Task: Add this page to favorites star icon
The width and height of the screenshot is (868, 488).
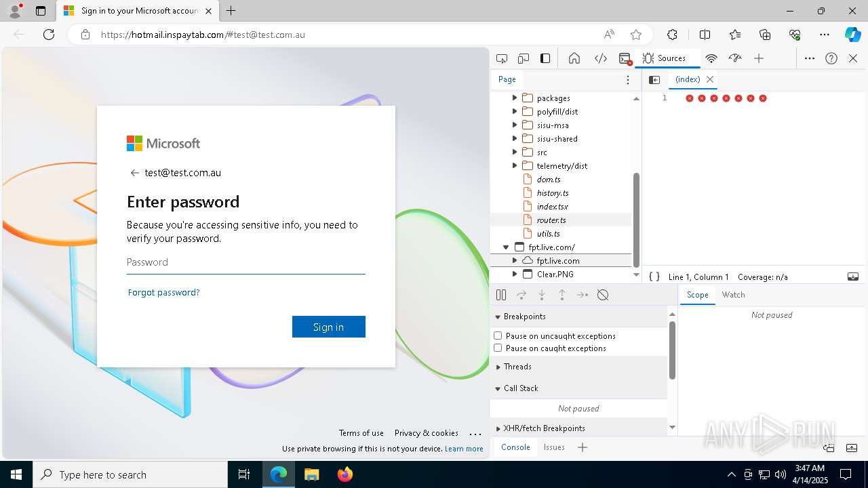Action: (x=635, y=35)
